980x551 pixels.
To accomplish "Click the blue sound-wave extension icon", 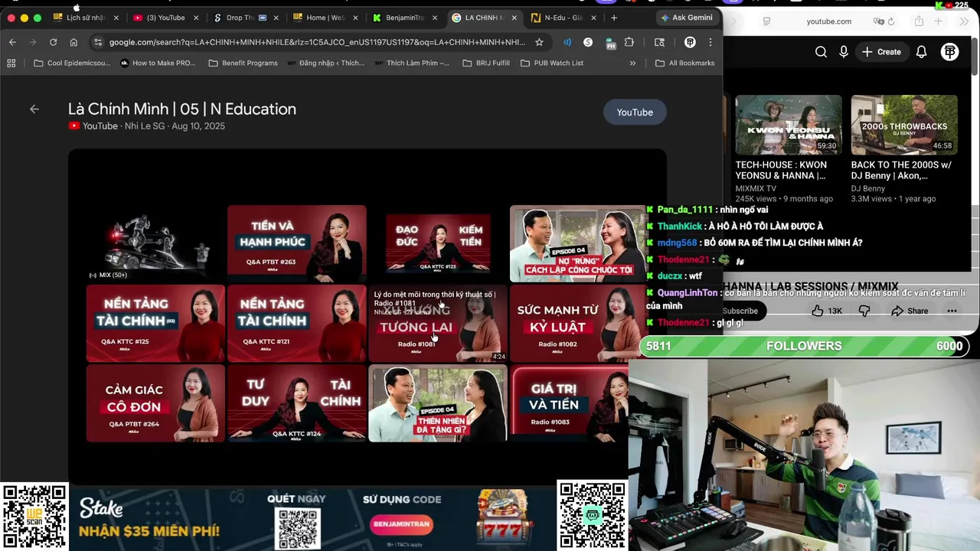I will coord(567,42).
